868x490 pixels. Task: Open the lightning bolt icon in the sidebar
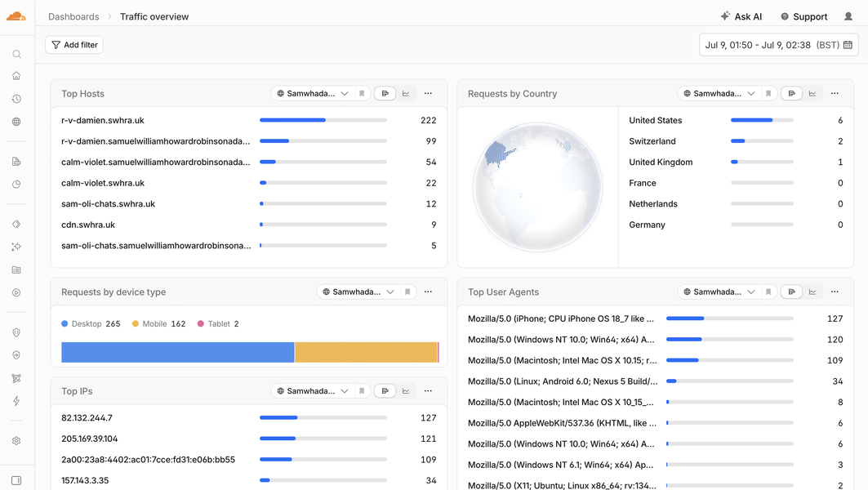coord(16,401)
